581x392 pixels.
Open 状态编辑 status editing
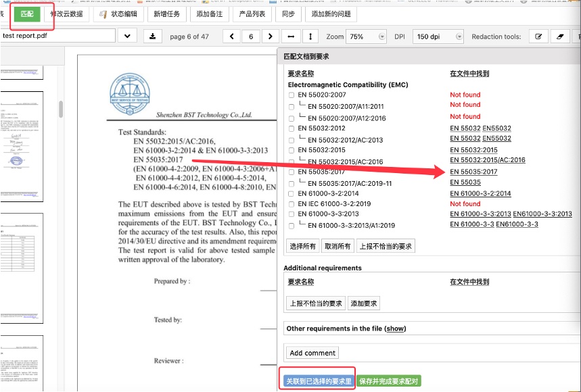coord(118,14)
